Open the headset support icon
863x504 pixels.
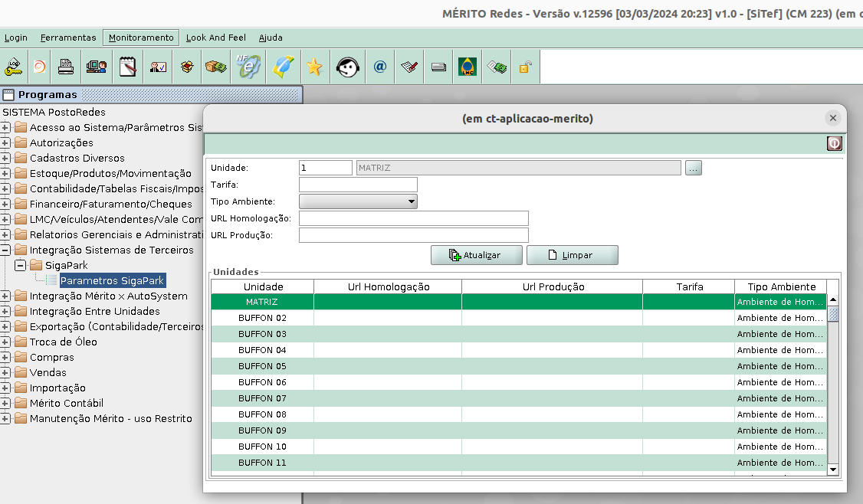tap(348, 67)
